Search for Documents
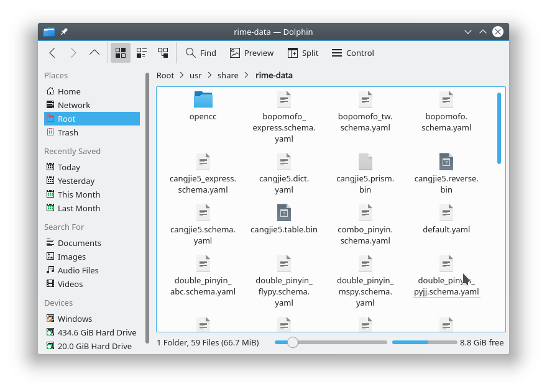Screen dimensions: 547x392 [x=92, y=243]
